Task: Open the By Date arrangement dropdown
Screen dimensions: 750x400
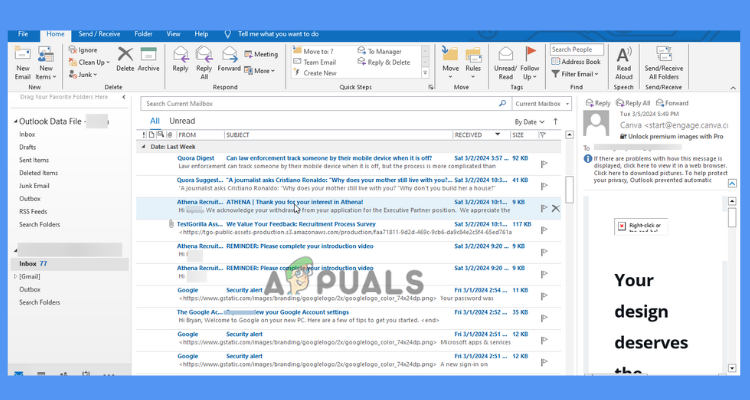Action: tap(529, 122)
